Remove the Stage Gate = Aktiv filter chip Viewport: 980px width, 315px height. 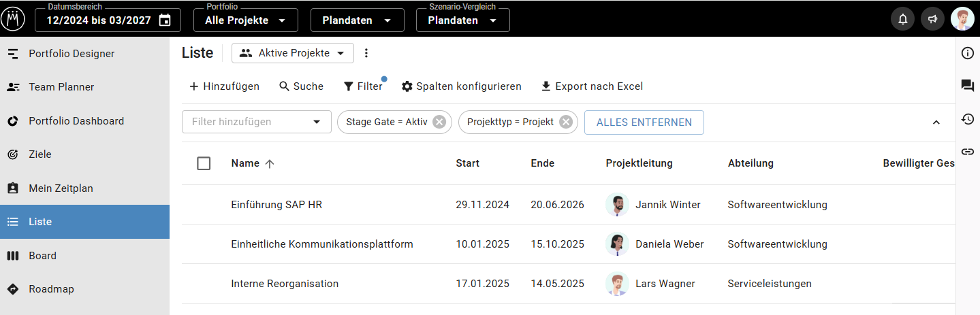pos(439,122)
